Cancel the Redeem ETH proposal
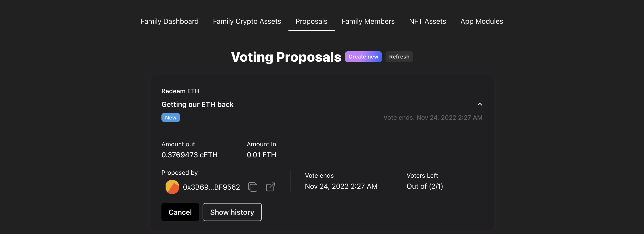The height and width of the screenshot is (234, 644). 180,212
